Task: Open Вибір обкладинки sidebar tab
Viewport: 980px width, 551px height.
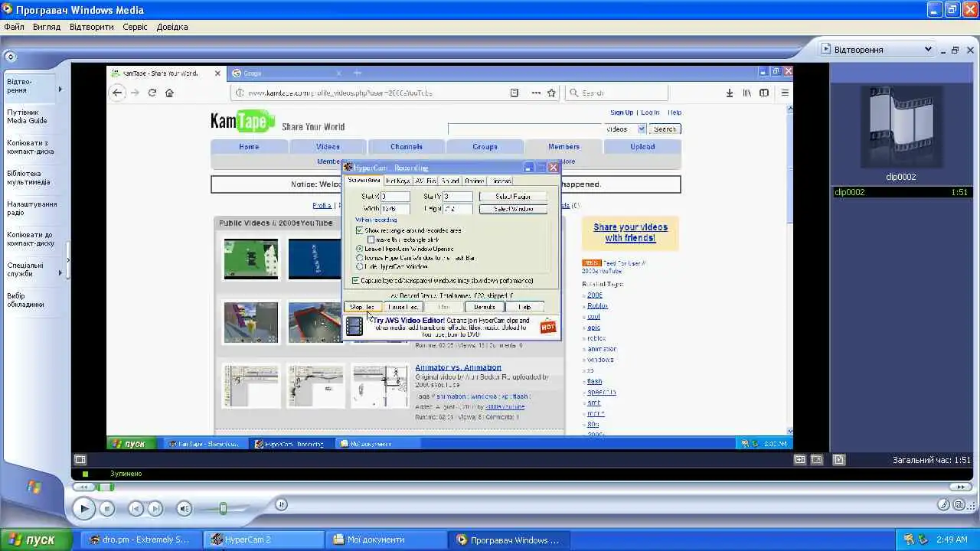Action: pyautogui.click(x=26, y=300)
